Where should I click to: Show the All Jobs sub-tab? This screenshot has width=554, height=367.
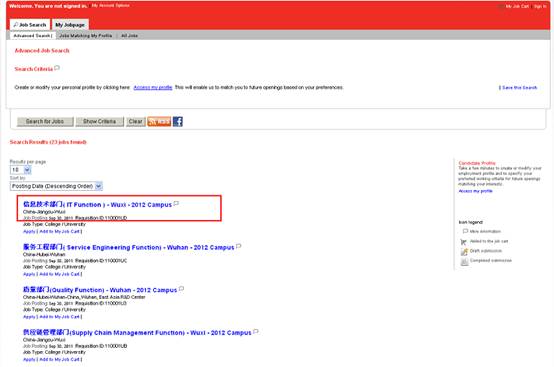tap(129, 36)
